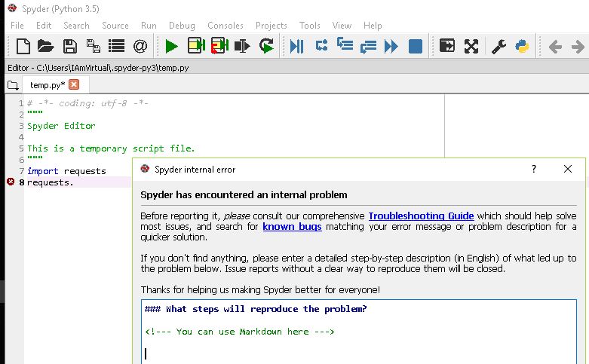Run current line debug step icon
Viewport: 589px width, 364px height.
321,45
